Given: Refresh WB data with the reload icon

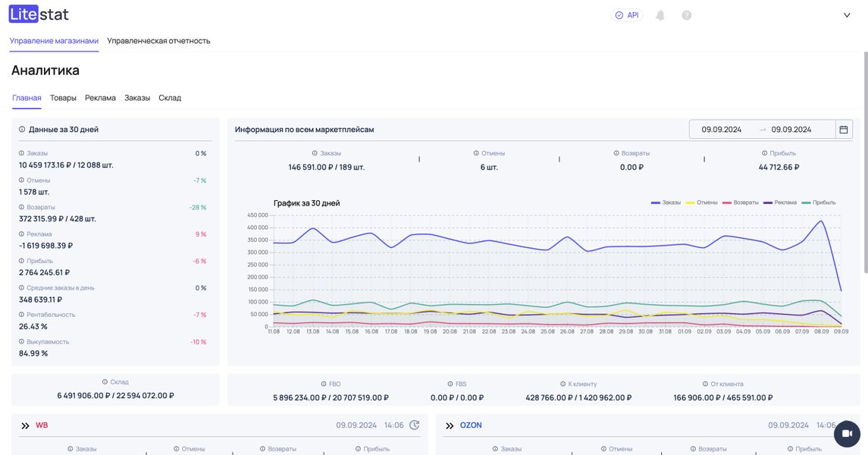Looking at the screenshot, I should pos(414,425).
